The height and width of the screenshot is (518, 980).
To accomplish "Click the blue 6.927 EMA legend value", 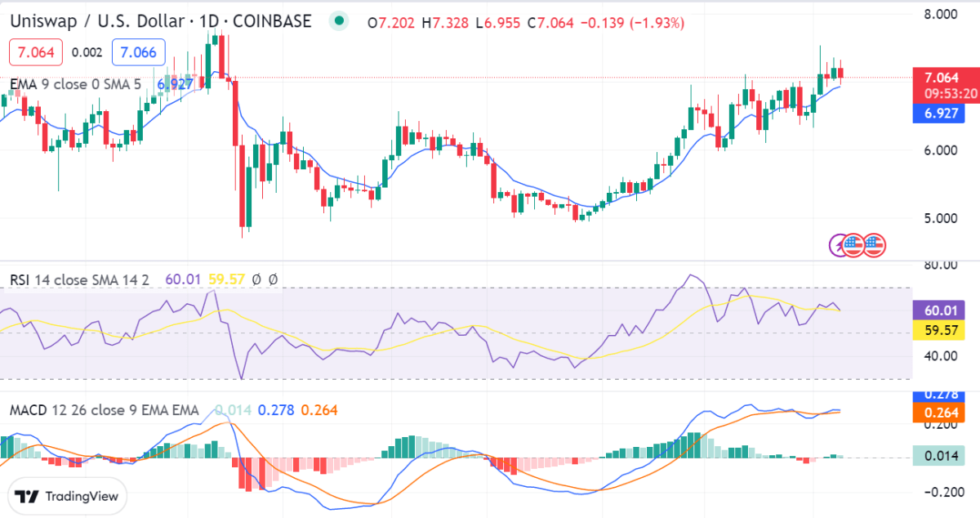I will pyautogui.click(x=175, y=83).
